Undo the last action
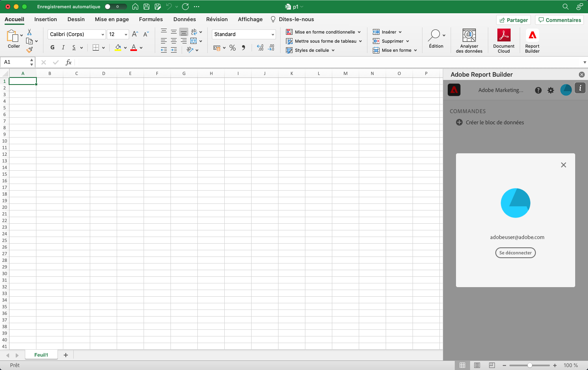Viewport: 588px width, 370px height. pyautogui.click(x=169, y=7)
